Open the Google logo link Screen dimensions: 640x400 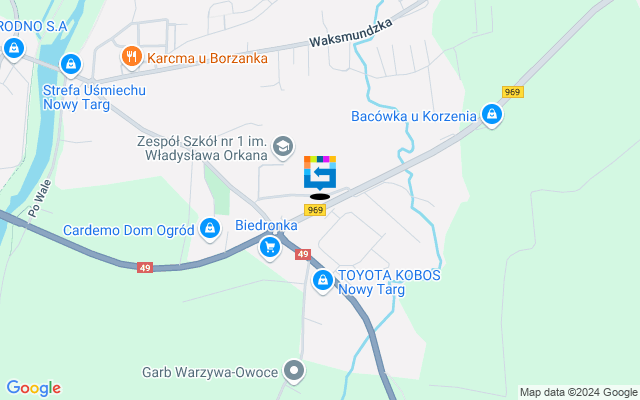pyautogui.click(x=34, y=388)
